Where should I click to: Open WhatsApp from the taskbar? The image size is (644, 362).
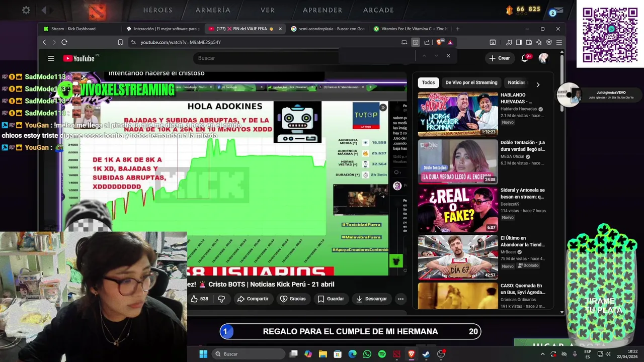click(x=367, y=354)
